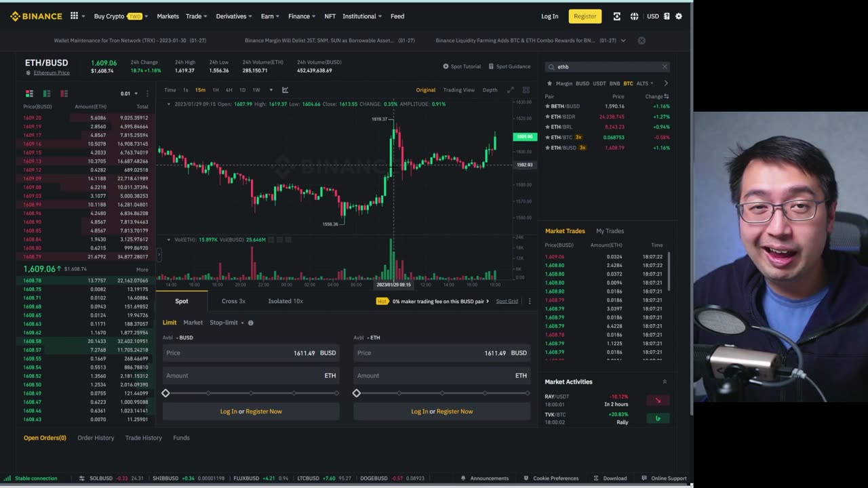Open the Spot Grid link
Screen dimensions: 868x488
tap(507, 301)
